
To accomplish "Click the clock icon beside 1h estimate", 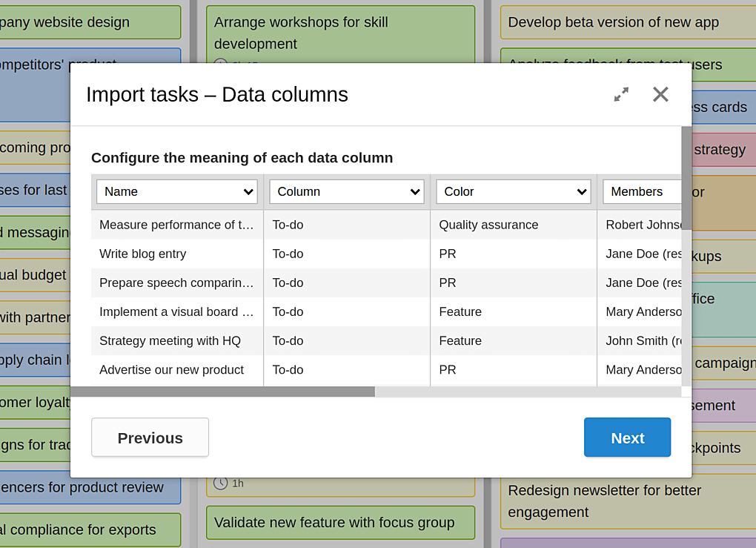I will click(221, 483).
